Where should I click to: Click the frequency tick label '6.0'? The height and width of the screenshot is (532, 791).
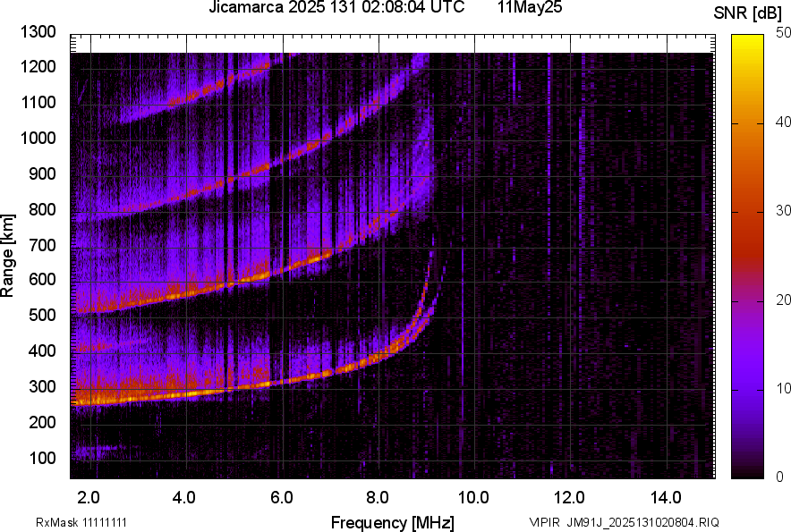[281, 498]
